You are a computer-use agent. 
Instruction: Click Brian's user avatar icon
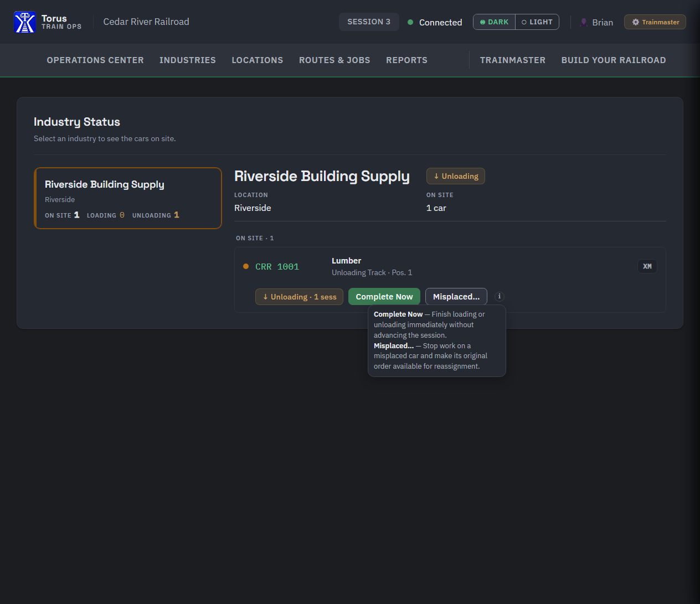(x=584, y=22)
